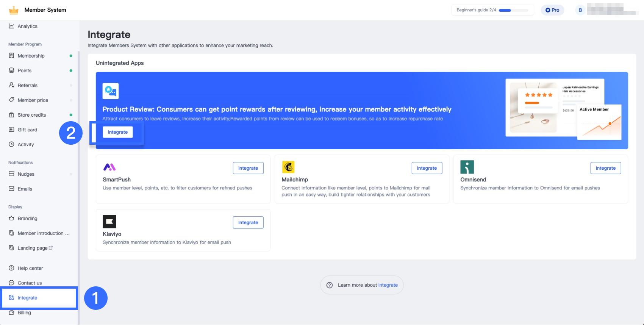Viewport: 644px width, 325px height.
Task: Click the Analytics label in sidebar
Action: [x=28, y=26]
